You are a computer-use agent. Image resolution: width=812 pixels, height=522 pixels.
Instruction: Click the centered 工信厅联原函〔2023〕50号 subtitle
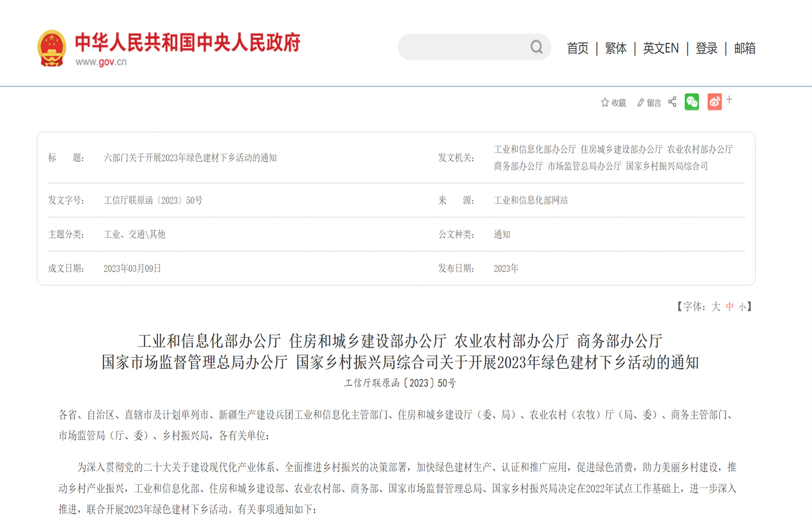400,383
